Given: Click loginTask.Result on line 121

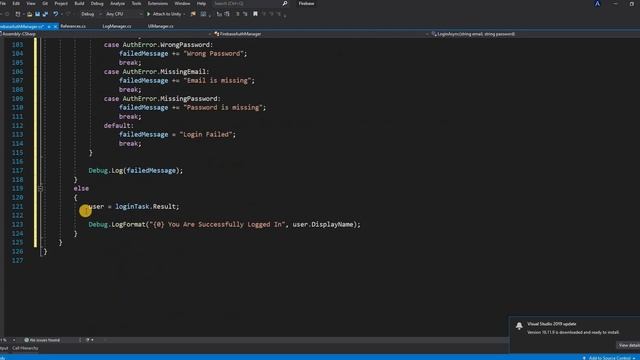Looking at the screenshot, I should click(x=147, y=207).
